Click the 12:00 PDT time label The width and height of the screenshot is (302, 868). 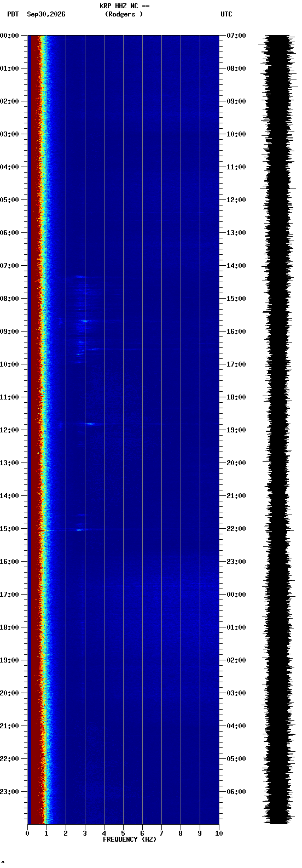(x=10, y=430)
